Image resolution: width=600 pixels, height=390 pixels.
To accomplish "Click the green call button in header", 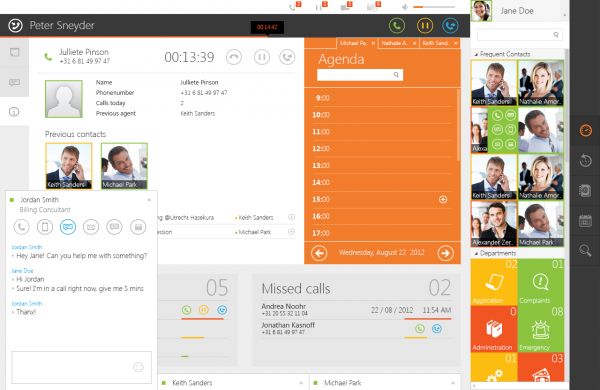I will (397, 26).
